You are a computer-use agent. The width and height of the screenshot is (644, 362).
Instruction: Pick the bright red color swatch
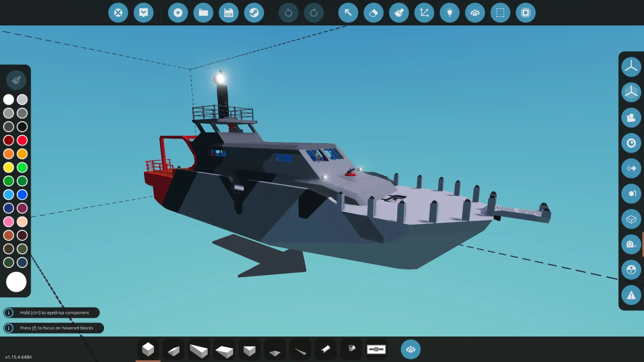tap(22, 140)
